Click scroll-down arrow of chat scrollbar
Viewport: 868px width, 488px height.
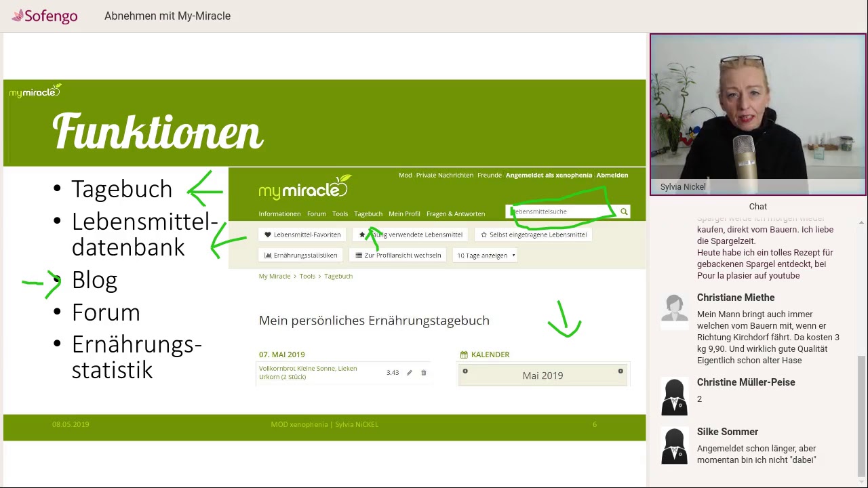(862, 481)
